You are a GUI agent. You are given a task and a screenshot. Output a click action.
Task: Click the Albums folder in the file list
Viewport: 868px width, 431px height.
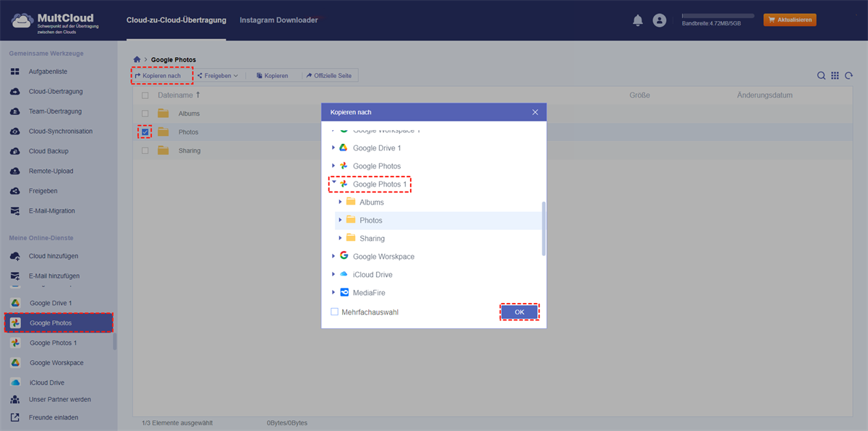[189, 114]
